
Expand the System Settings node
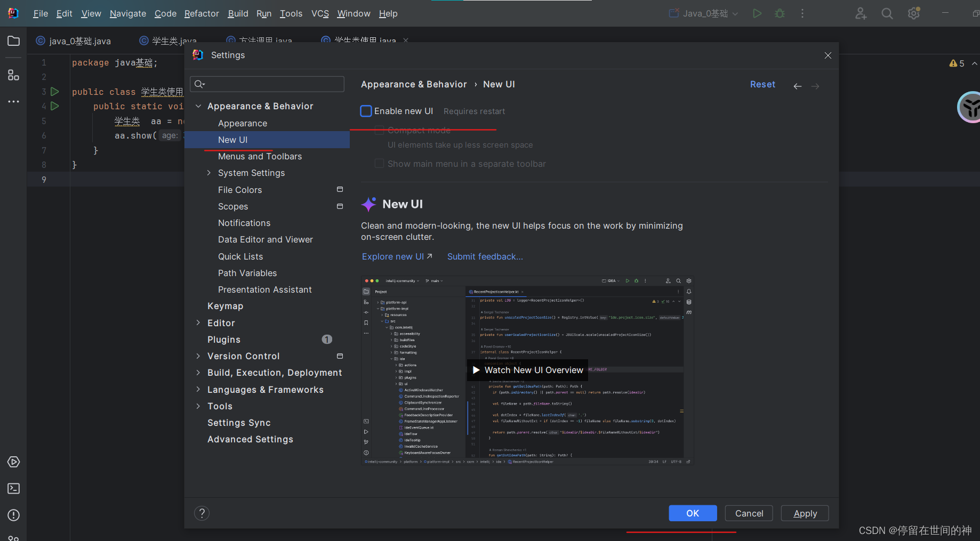209,173
